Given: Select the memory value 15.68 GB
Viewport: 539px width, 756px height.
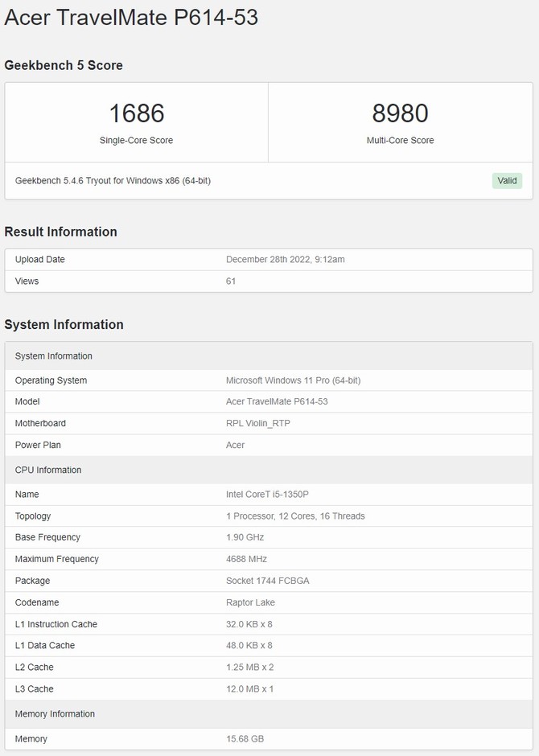Looking at the screenshot, I should click(x=245, y=738).
